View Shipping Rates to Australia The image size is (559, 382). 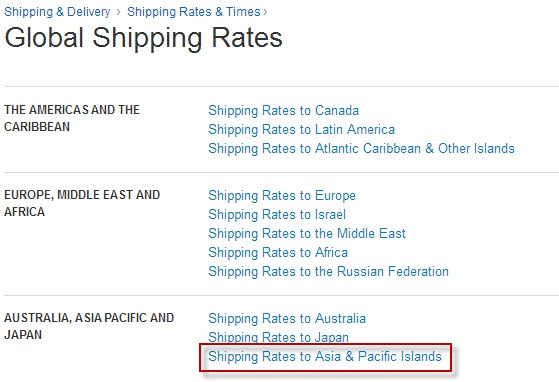pos(287,318)
